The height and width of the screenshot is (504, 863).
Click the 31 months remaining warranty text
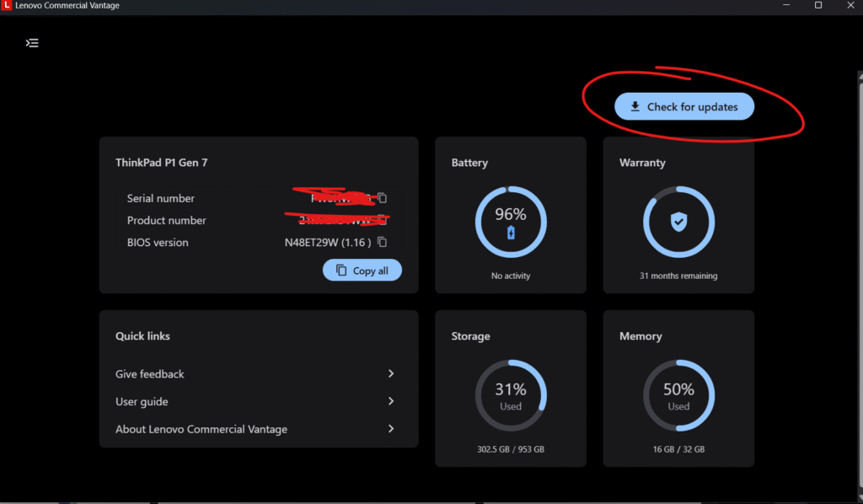click(x=678, y=276)
